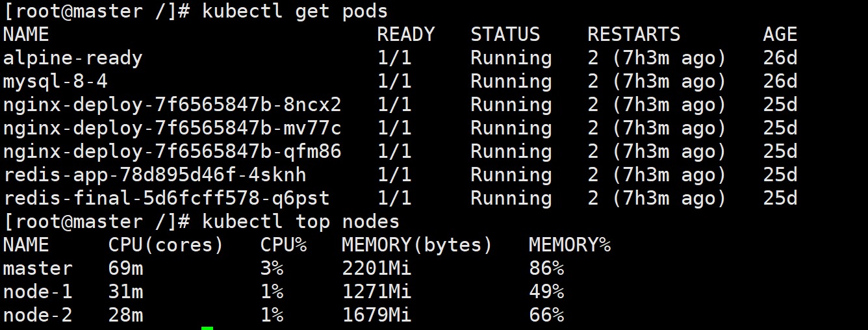The image size is (868, 330).
Task: Click the RESTARTS column header
Action: point(634,34)
